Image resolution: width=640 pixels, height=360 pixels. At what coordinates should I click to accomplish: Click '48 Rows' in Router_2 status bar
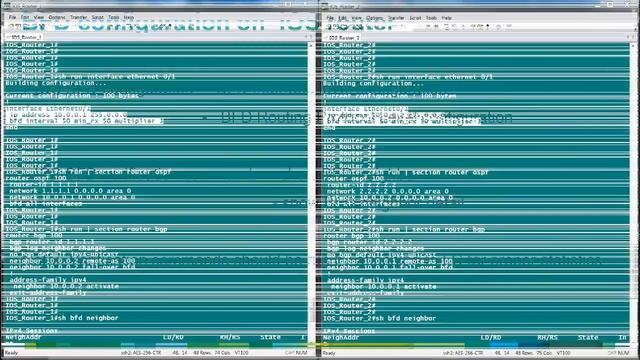coord(524,353)
